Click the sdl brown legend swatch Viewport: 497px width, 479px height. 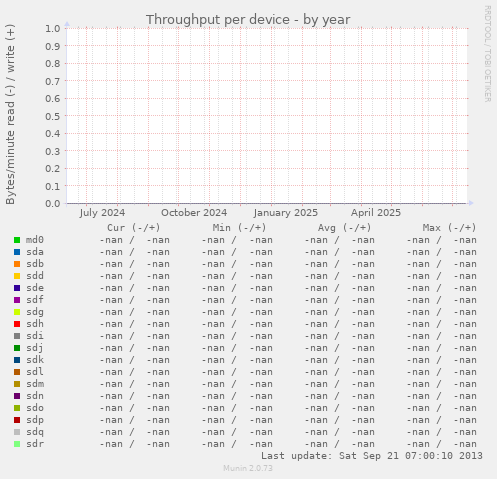coord(17,372)
